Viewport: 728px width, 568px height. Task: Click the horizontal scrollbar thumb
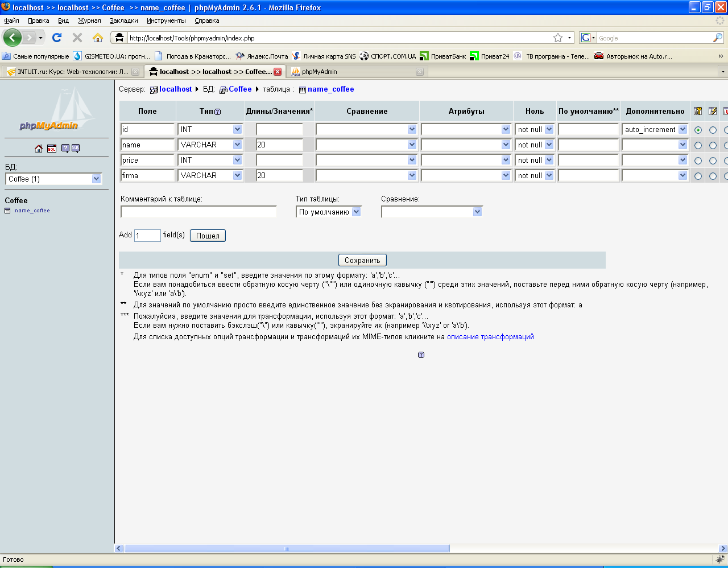(287, 549)
